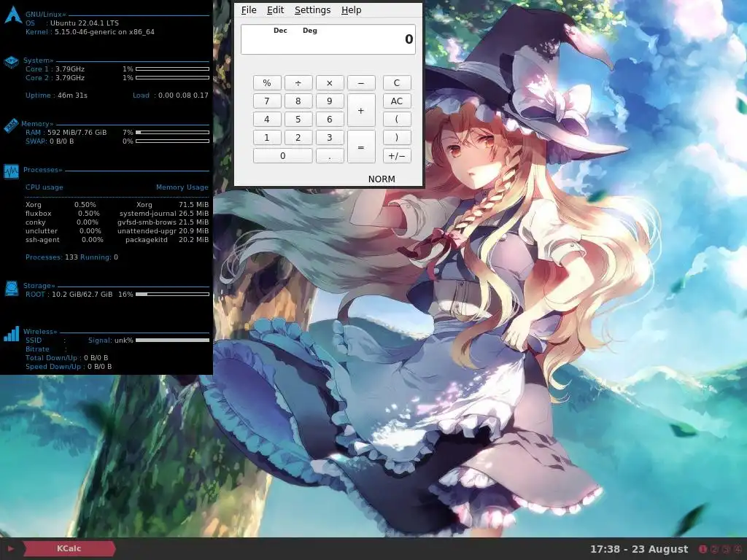Click the wireless Signal strength bar
Viewport: 747px width, 560px height.
[172, 340]
